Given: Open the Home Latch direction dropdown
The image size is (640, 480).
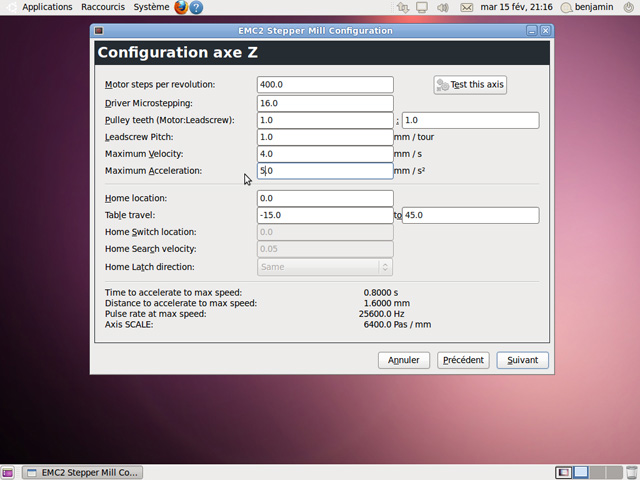Looking at the screenshot, I should point(325,267).
